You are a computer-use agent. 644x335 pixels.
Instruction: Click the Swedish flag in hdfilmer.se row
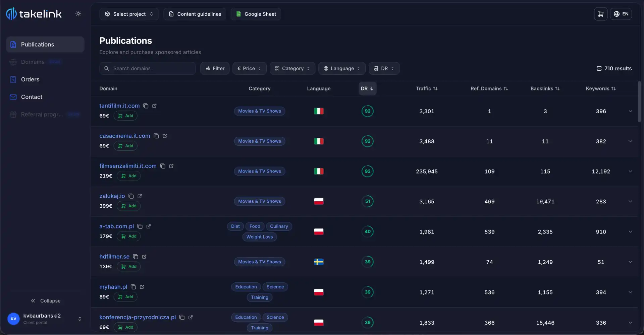[319, 262]
